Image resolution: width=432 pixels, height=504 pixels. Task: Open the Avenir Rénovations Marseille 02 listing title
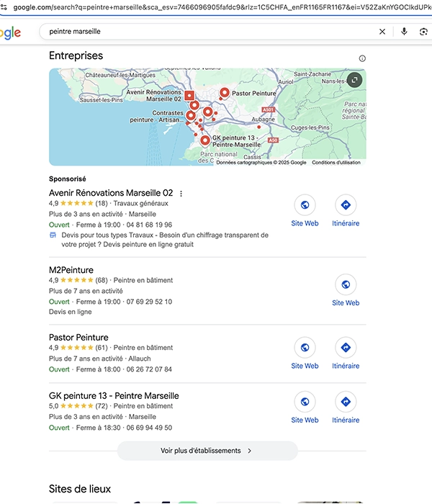[x=111, y=193]
